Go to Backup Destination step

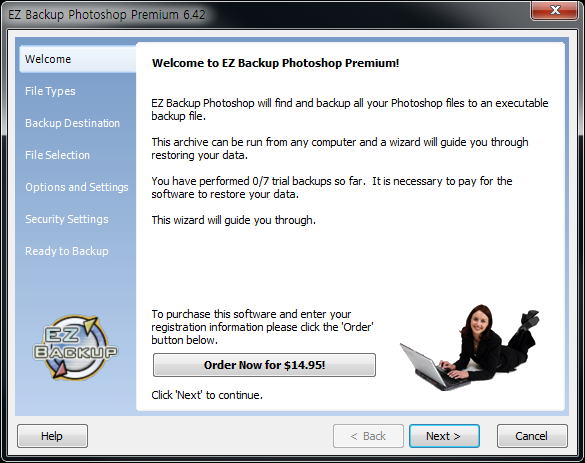(72, 123)
